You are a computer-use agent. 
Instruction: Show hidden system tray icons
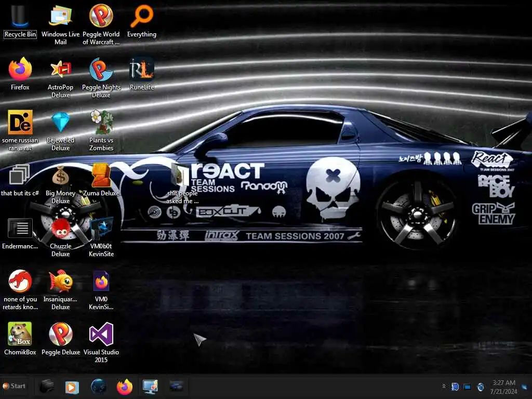pos(444,387)
